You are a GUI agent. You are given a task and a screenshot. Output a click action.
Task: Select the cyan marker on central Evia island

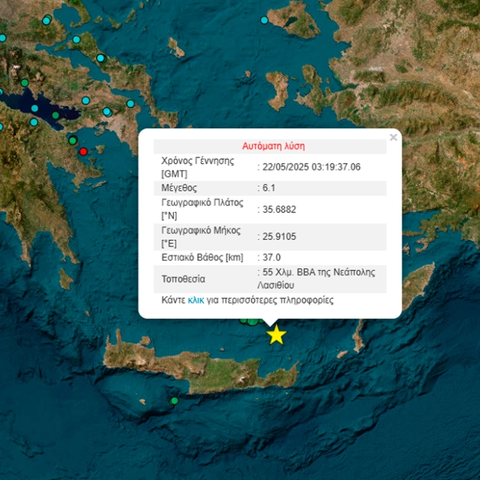point(101,58)
